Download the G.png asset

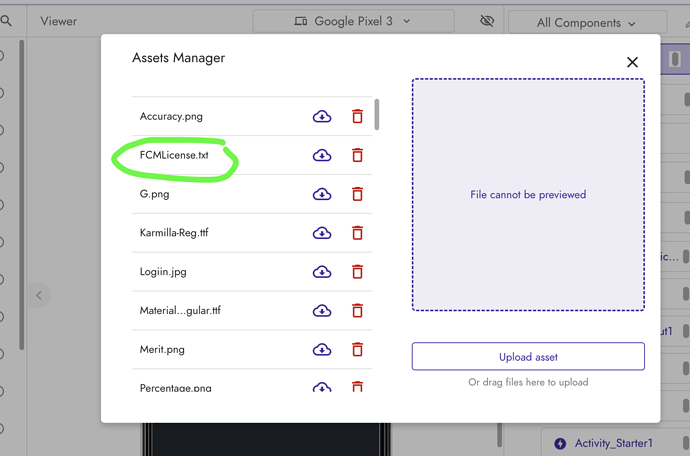322,194
